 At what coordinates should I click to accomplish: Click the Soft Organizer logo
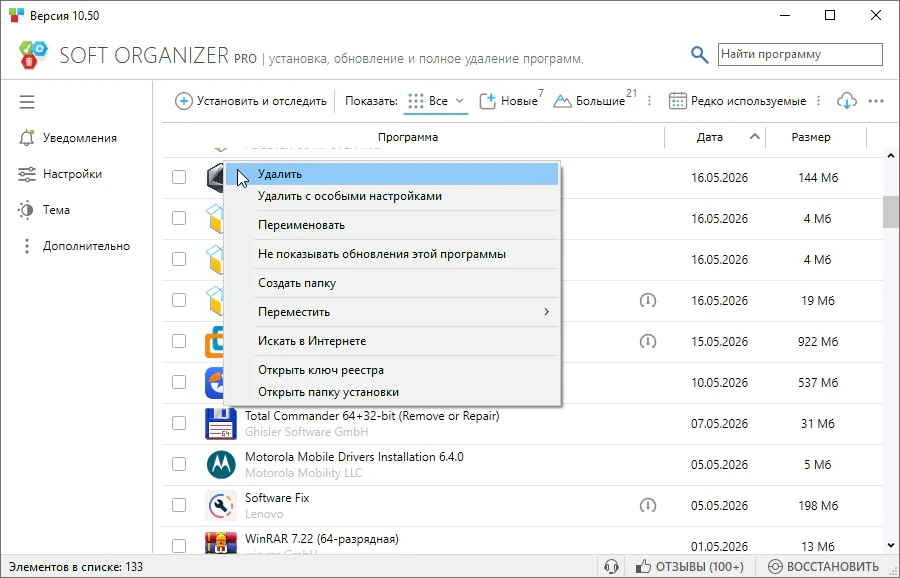[x=32, y=55]
